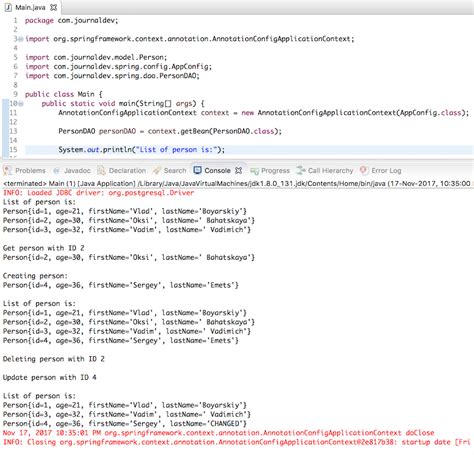This screenshot has height=455, width=474.
Task: Click the Call Hierarchy icon
Action: (x=301, y=170)
